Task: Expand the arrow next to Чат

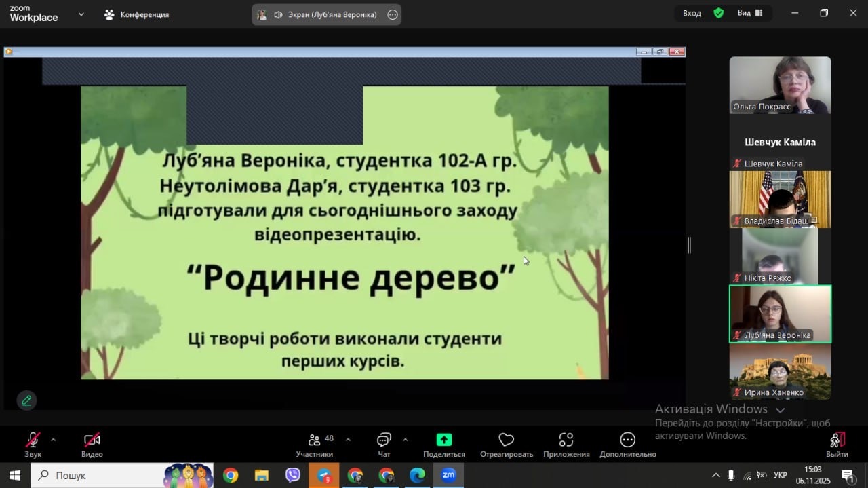Action: 406,439
